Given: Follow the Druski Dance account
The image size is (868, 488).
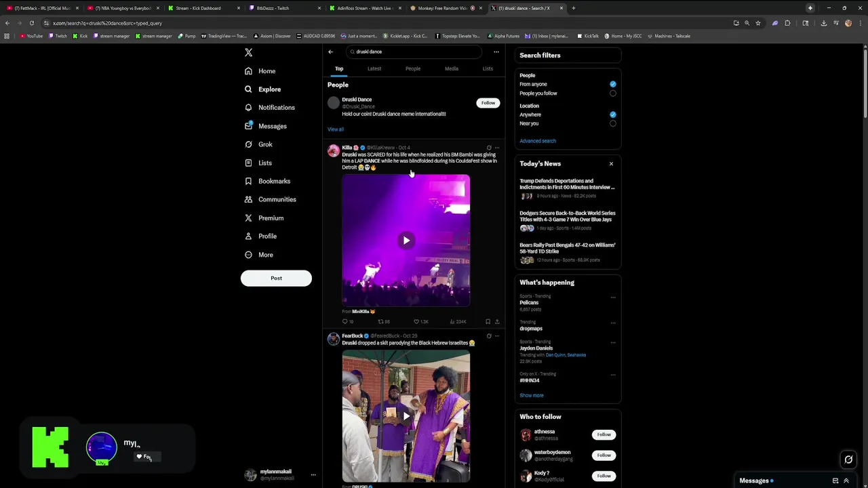Looking at the screenshot, I should click(x=488, y=103).
